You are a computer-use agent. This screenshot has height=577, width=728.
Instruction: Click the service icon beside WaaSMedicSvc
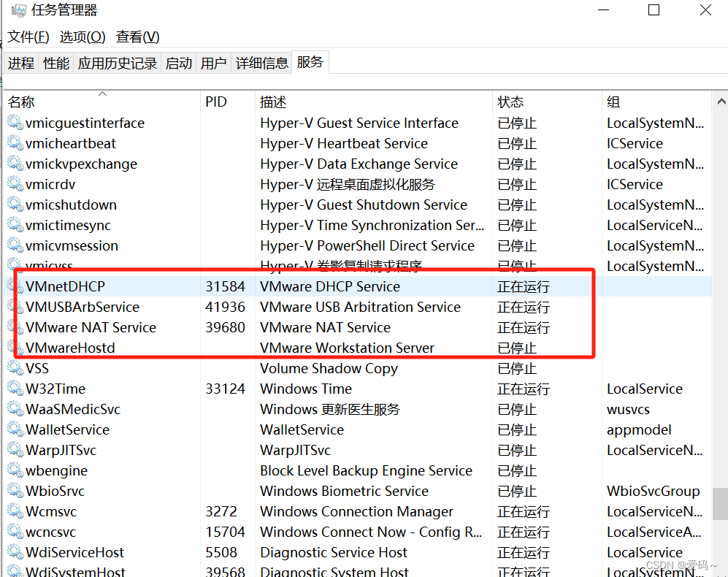pyautogui.click(x=15, y=409)
